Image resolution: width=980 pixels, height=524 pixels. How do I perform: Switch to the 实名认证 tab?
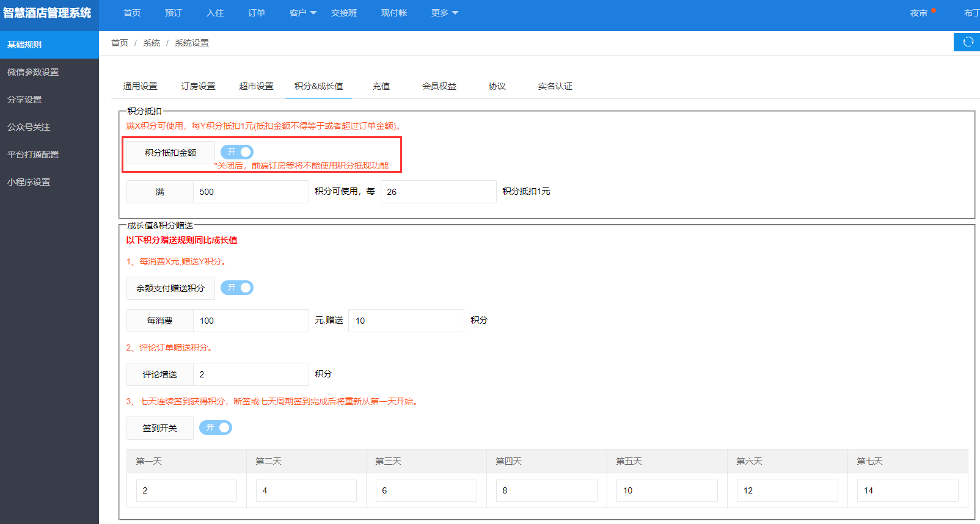(x=555, y=86)
